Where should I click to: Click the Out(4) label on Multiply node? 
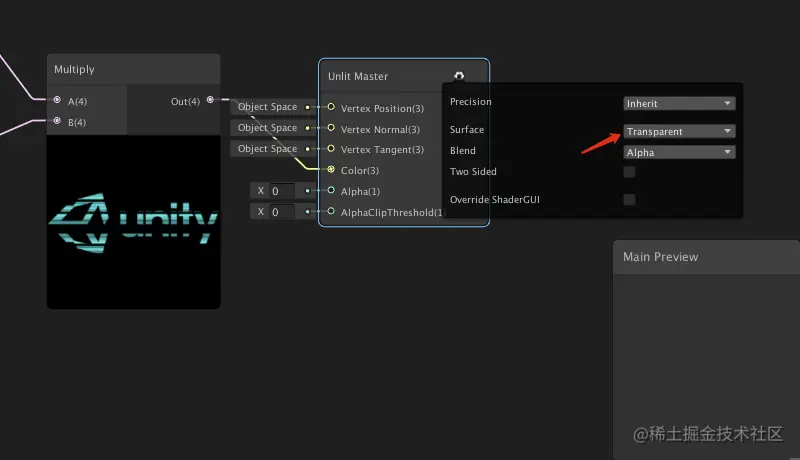point(185,101)
